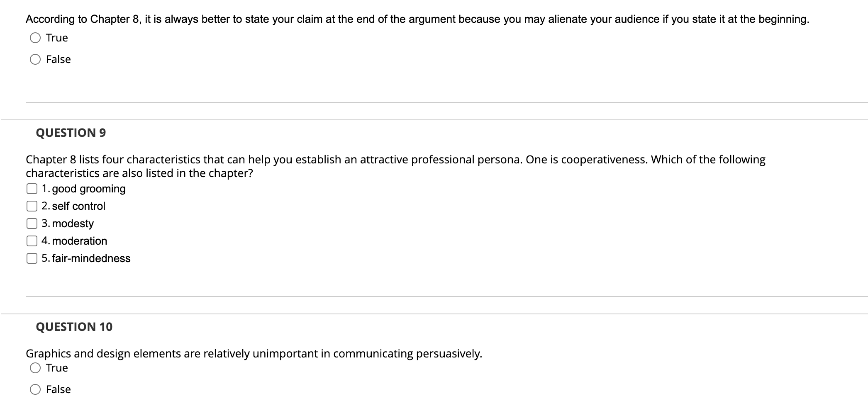Click the QUESTION 10 heading

pos(74,327)
